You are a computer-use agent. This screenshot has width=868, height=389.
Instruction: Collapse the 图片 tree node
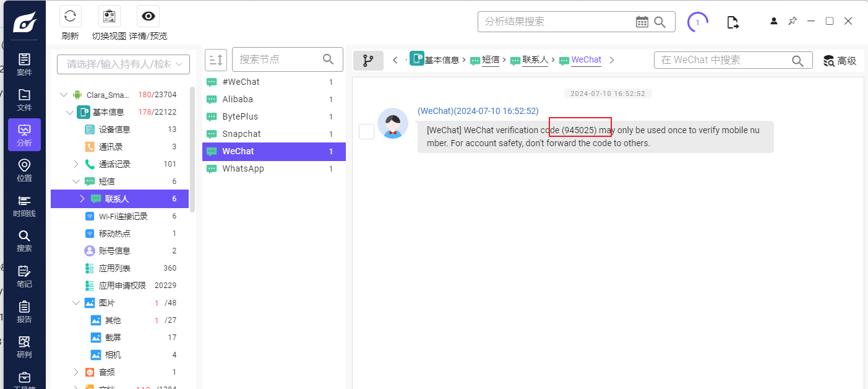click(76, 303)
